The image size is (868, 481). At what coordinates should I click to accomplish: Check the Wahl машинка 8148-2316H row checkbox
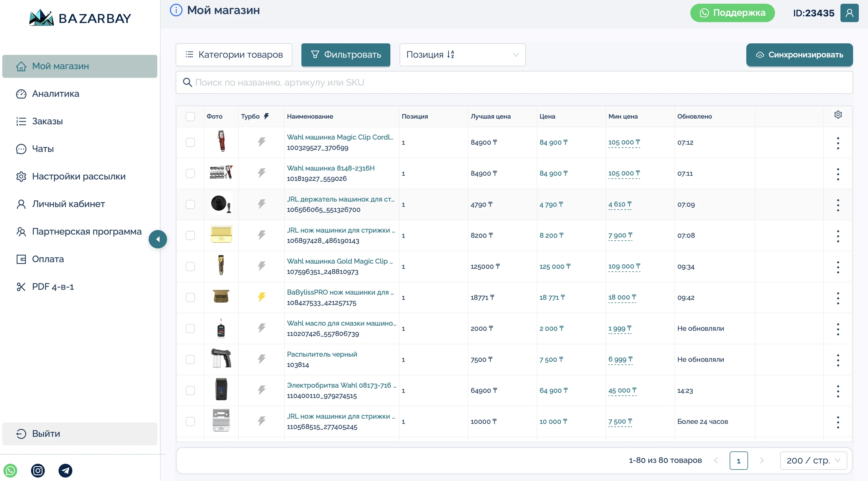[x=190, y=173]
